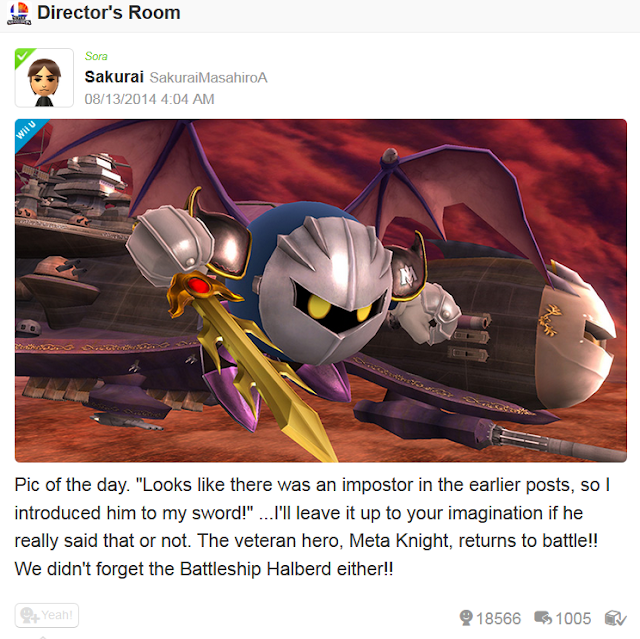
Task: Click the Super Smash Bros community icon
Action: point(19,13)
